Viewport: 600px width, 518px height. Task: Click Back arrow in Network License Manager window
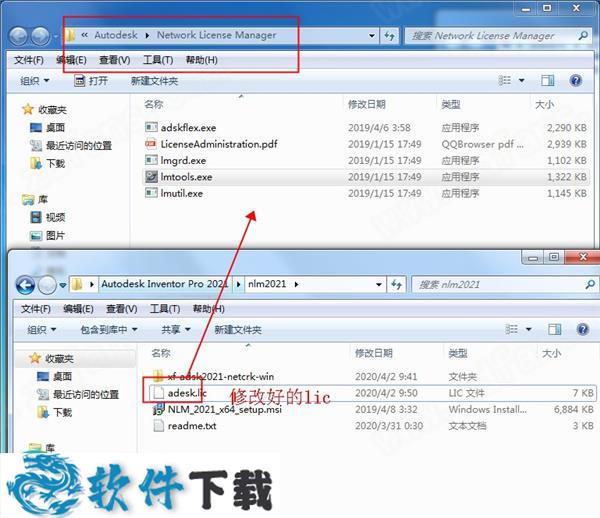click(18, 36)
